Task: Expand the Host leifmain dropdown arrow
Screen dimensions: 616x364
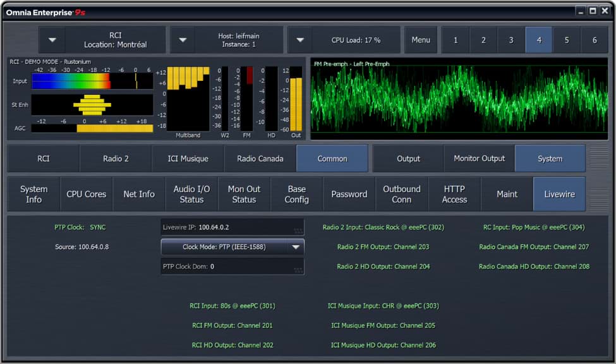Action: (183, 40)
